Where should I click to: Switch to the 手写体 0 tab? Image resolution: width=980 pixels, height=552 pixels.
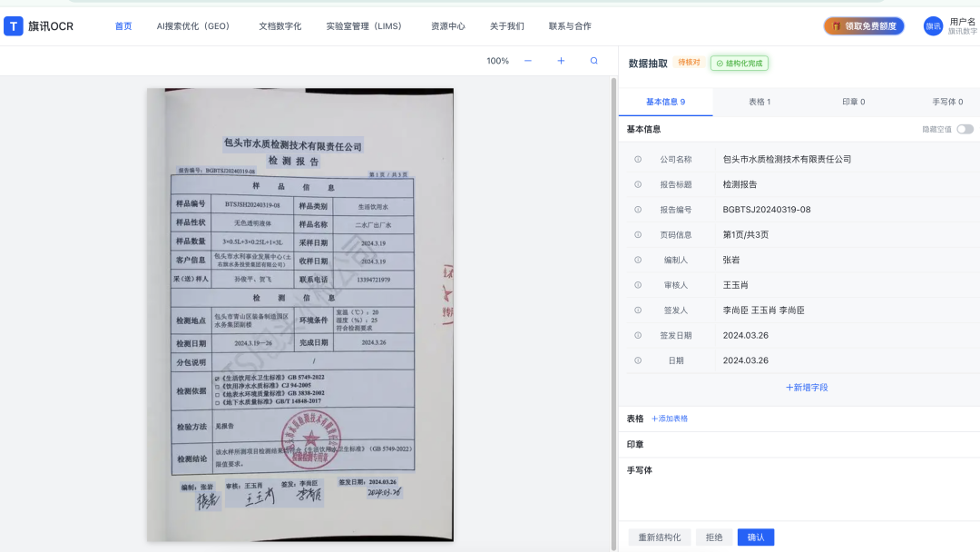[x=947, y=102]
